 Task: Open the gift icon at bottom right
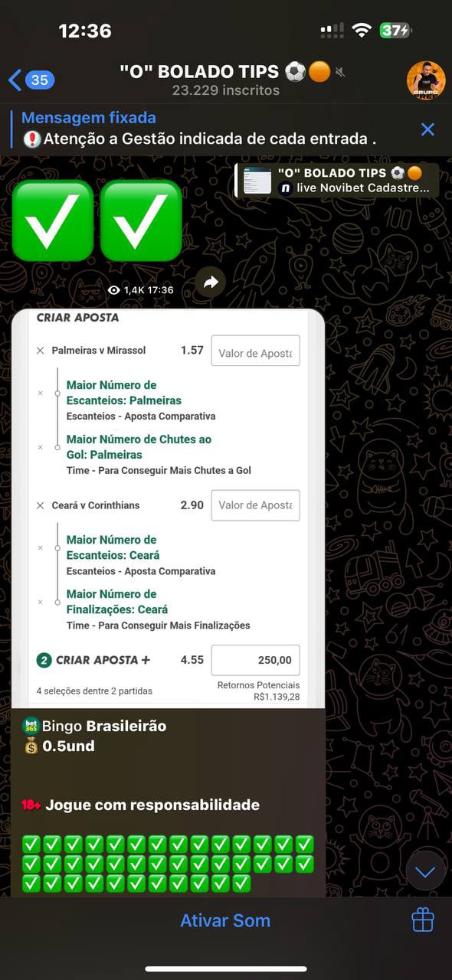(423, 920)
